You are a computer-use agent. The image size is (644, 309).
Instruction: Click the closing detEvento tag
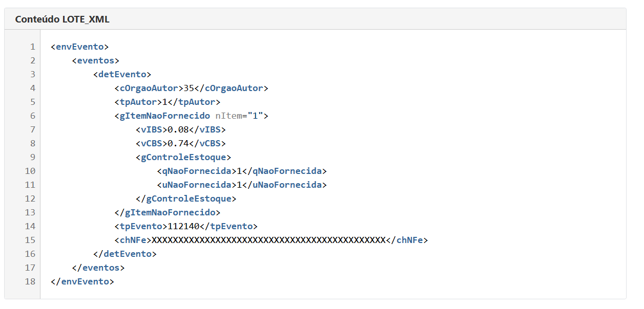pos(125,254)
